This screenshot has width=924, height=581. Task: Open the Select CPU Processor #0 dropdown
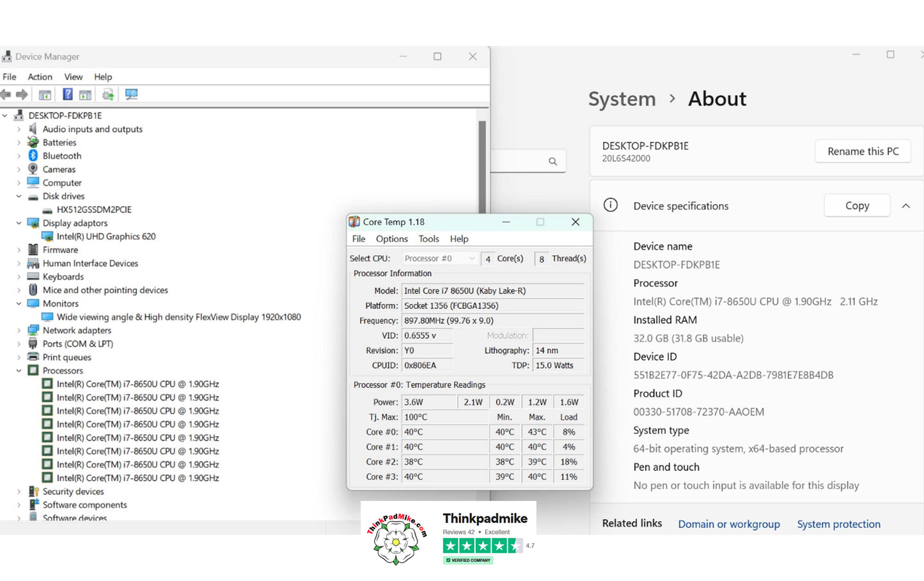pos(440,259)
